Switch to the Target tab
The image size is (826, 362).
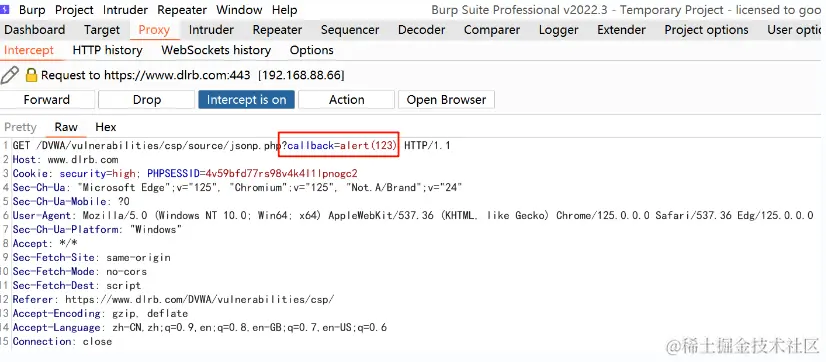[102, 30]
